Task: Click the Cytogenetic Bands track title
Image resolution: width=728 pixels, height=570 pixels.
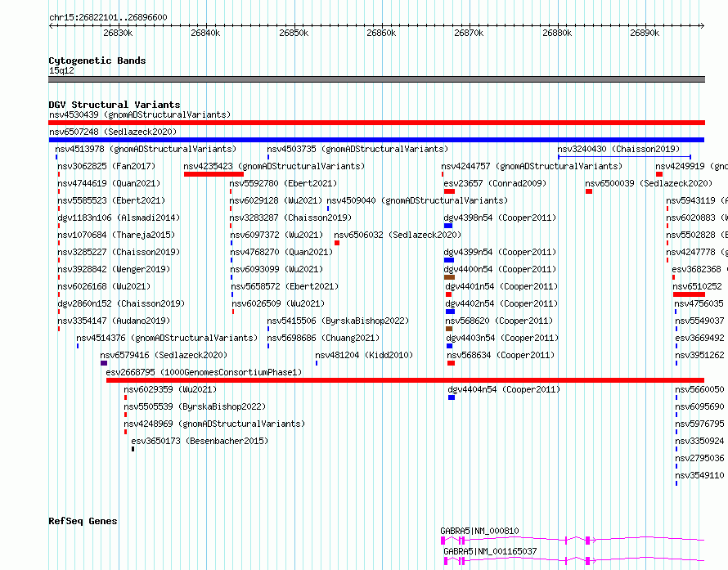Action: tap(97, 61)
